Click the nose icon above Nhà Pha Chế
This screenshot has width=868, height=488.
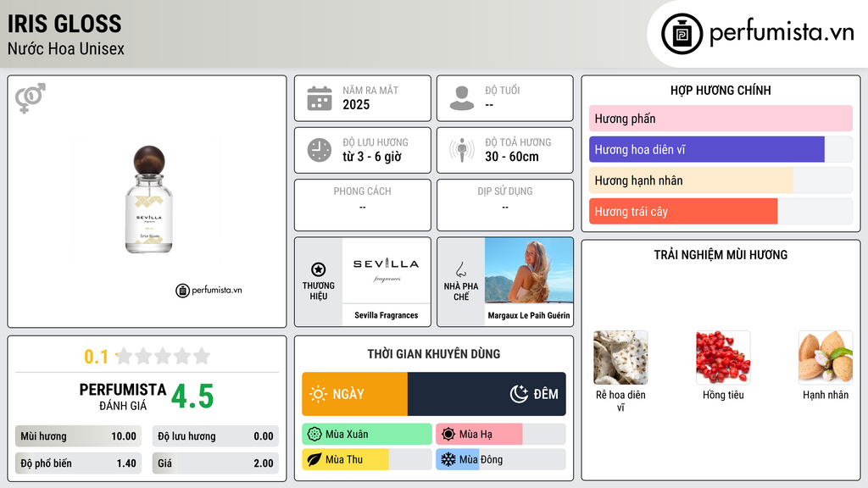(x=460, y=269)
